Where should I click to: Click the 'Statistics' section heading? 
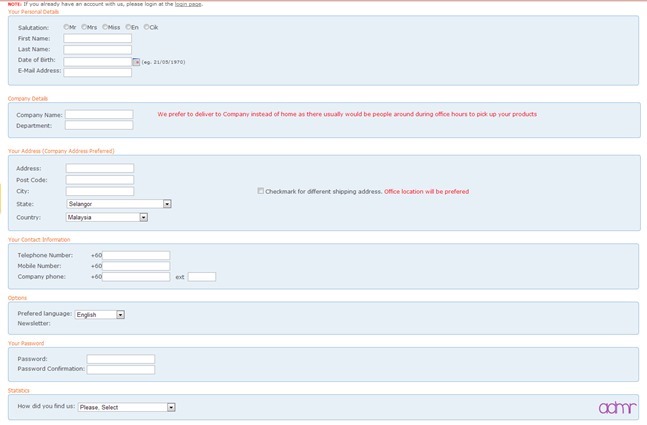[19, 390]
